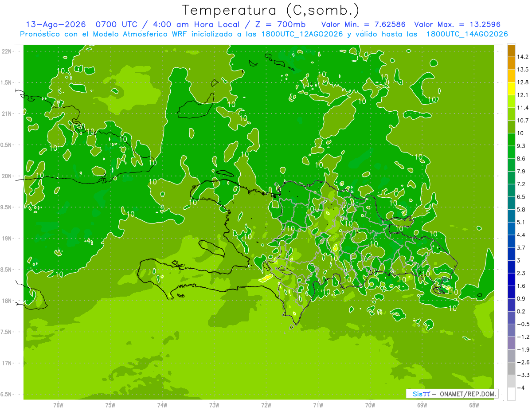Click the "75W" longitude label
Viewport: 532px width, 411px height.
pyautogui.click(x=110, y=405)
